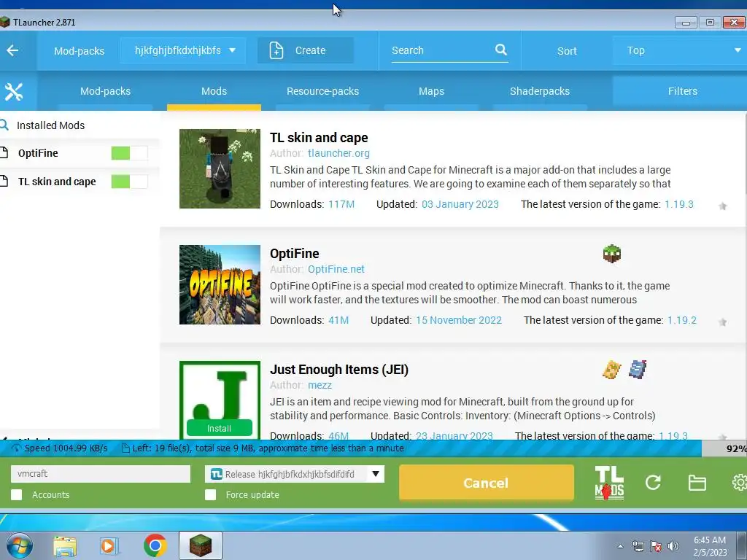The height and width of the screenshot is (560, 747).
Task: Open the Filters panel
Action: click(x=680, y=91)
